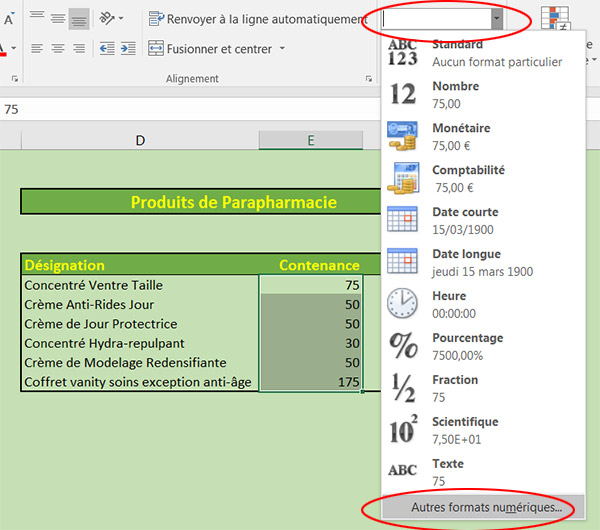Screen dimensions: 600x530
Task: Click Produits de Parapharmacie title cell
Action: click(x=201, y=202)
